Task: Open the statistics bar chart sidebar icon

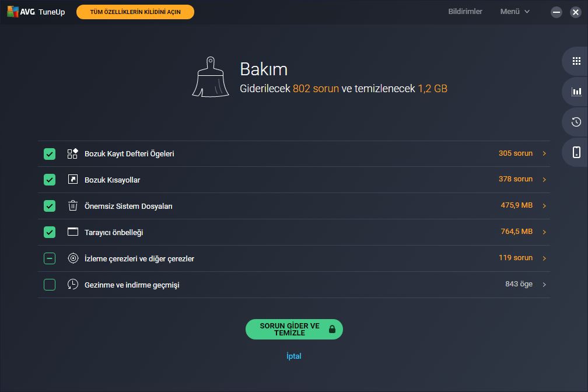Action: click(576, 92)
